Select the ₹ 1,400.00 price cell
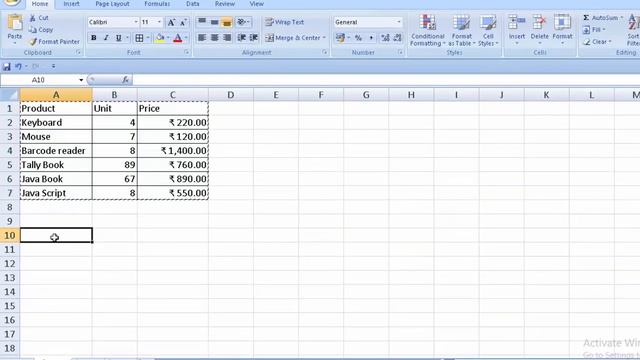 (173, 151)
